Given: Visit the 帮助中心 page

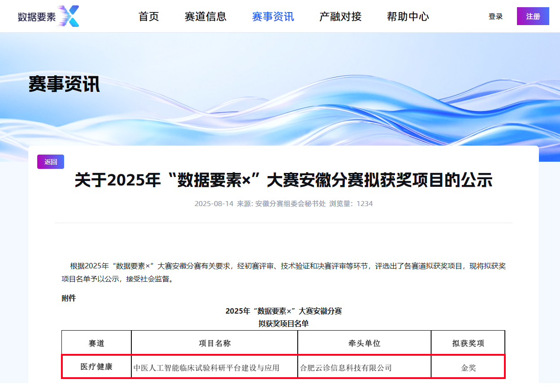Looking at the screenshot, I should [x=408, y=17].
